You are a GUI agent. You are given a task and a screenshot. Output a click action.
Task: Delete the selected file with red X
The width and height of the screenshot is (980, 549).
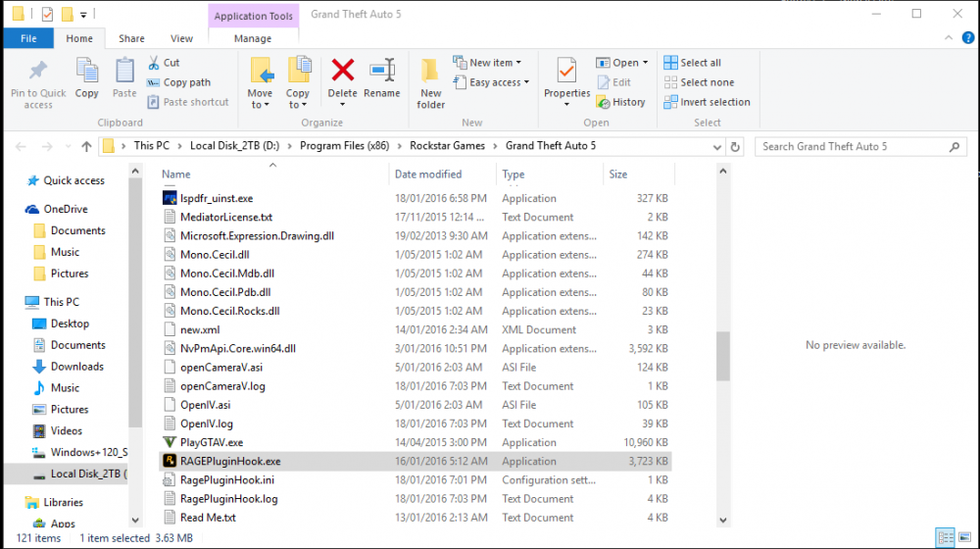click(x=342, y=82)
